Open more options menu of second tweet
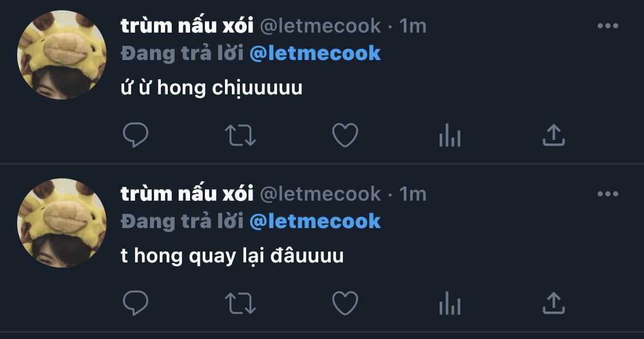644x339 pixels. (608, 194)
